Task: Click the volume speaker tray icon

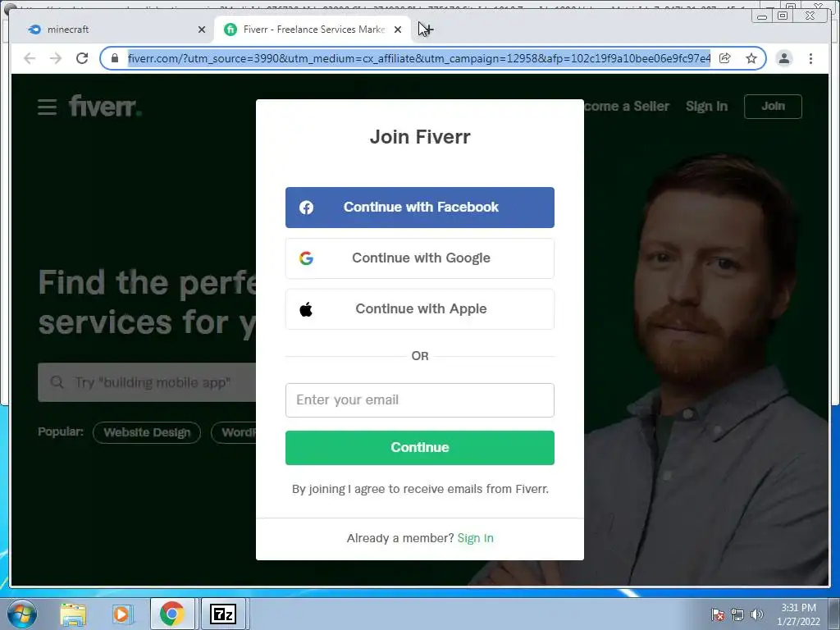Action: pyautogui.click(x=756, y=614)
